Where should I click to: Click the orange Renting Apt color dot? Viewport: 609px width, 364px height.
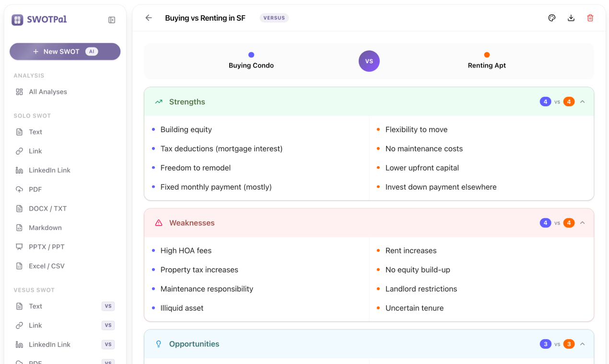tap(487, 54)
